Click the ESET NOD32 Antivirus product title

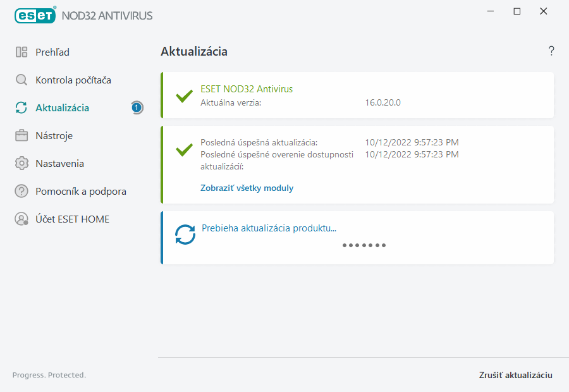coord(247,89)
